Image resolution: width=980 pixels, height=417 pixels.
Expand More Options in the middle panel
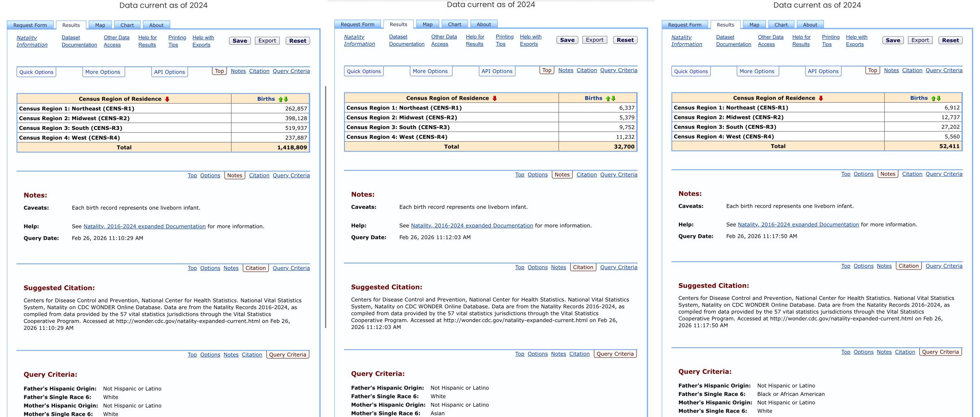click(x=430, y=71)
